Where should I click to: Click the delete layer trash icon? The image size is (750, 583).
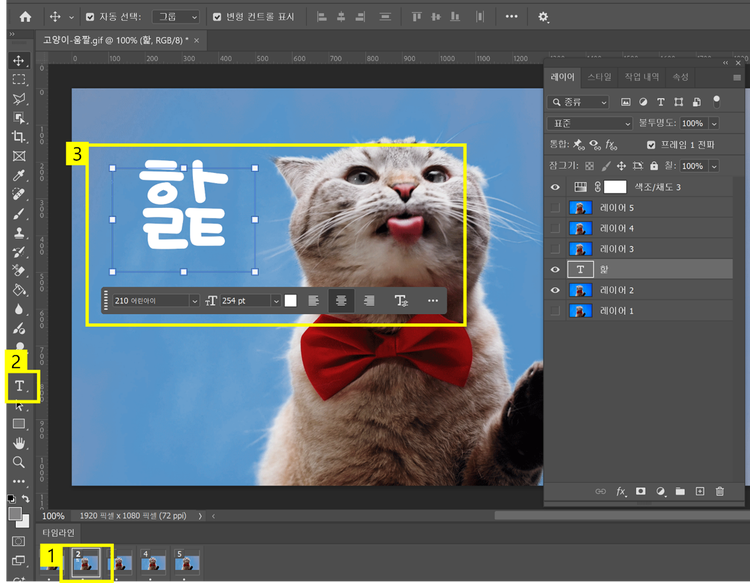click(719, 491)
